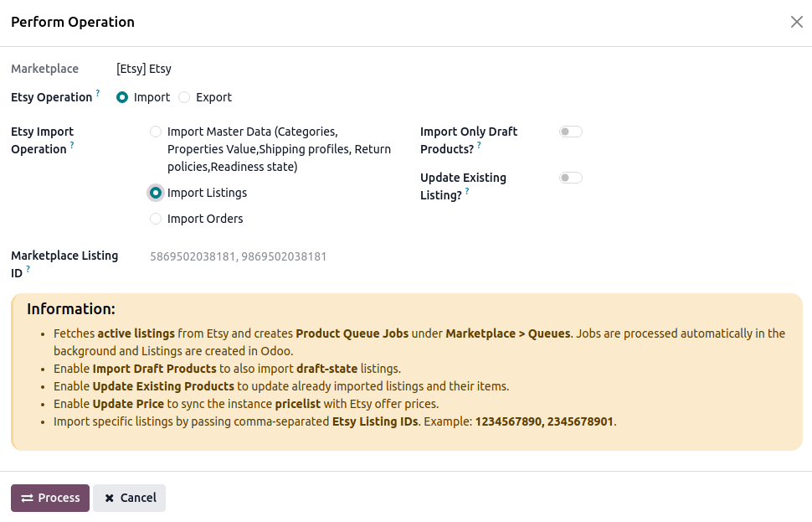The image size is (812, 522).
Task: Click the Import Draft Products bold text
Action: pos(154,369)
